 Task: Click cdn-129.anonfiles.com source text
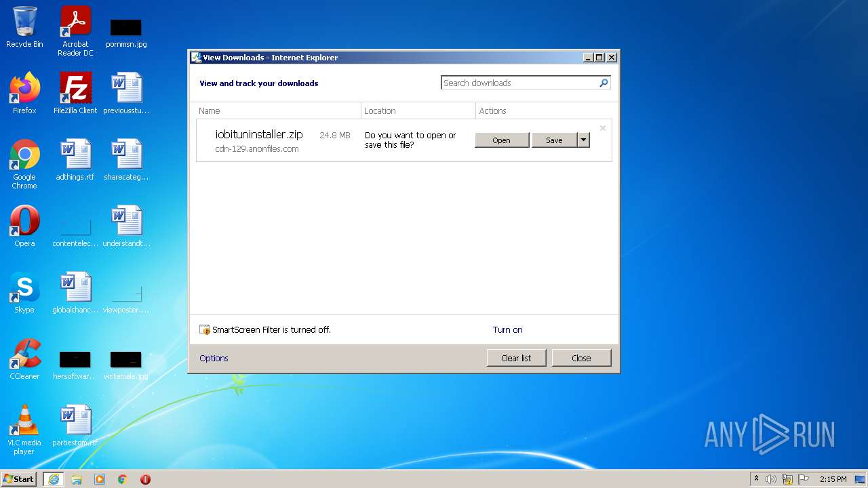pos(257,148)
